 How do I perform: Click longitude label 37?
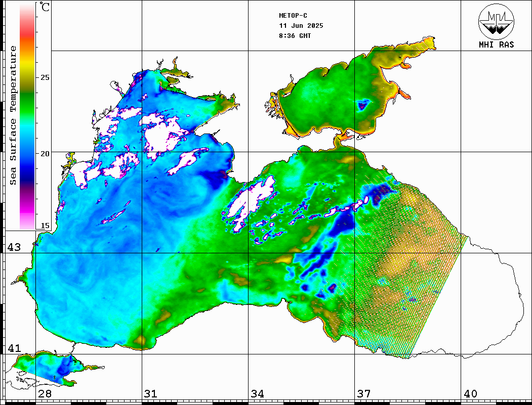point(364,394)
